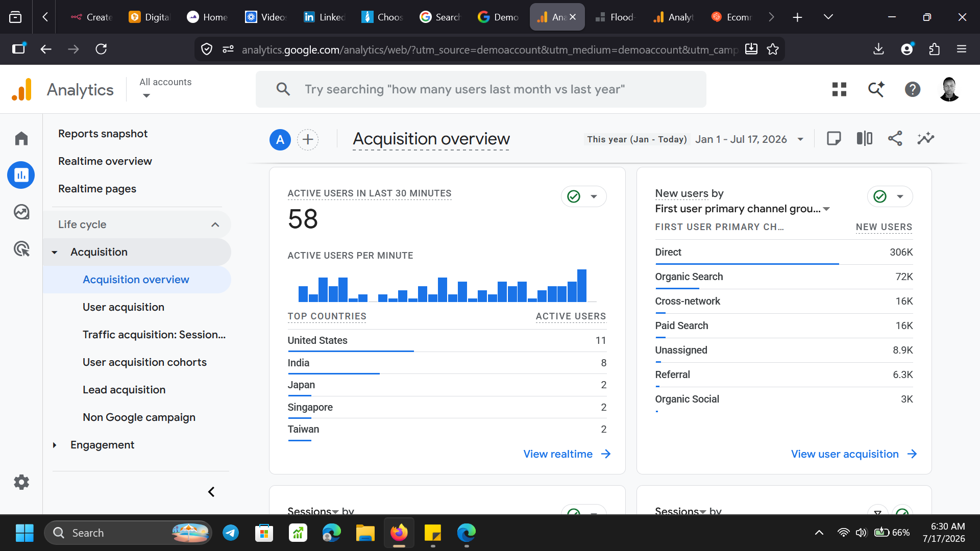
Task: Collapse the Life cycle section
Action: click(215, 224)
